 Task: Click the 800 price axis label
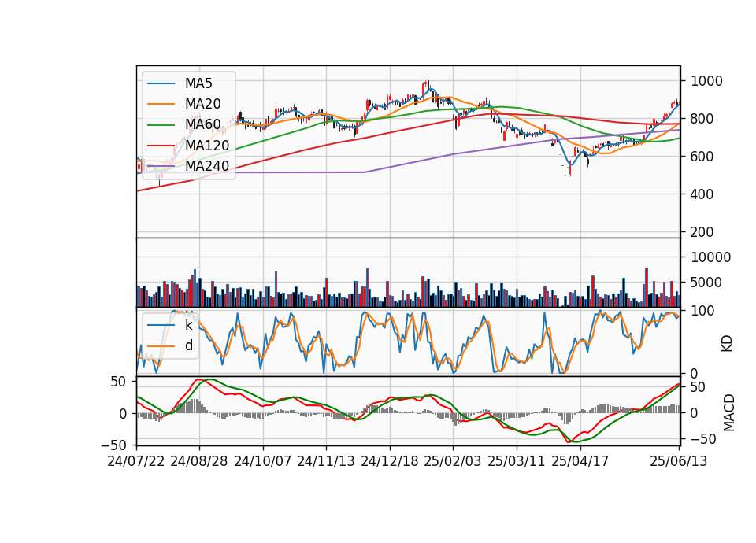702,119
